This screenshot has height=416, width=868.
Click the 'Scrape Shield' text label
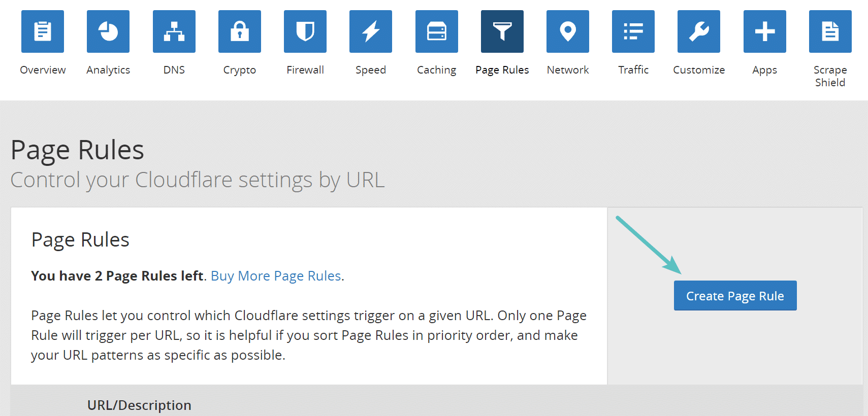point(830,76)
